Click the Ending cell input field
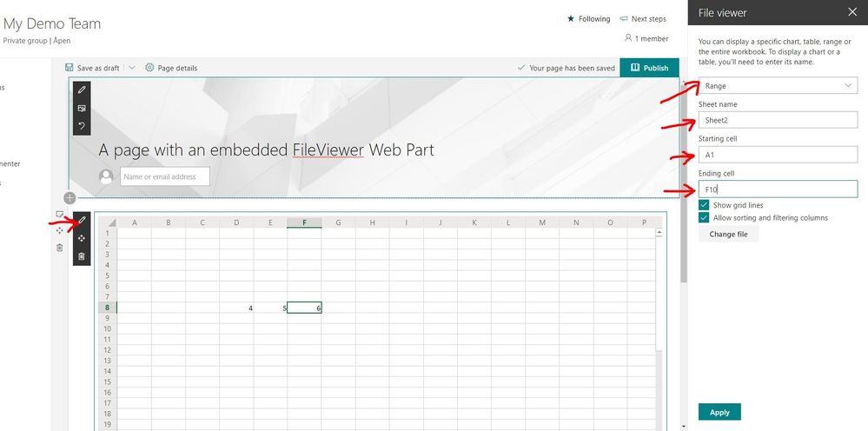This screenshot has height=431, width=868. 778,189
